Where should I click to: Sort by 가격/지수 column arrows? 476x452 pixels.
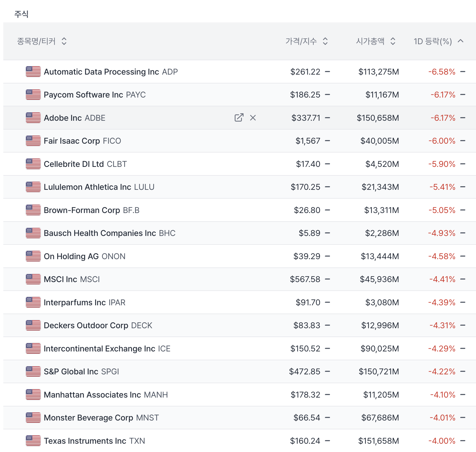point(325,41)
